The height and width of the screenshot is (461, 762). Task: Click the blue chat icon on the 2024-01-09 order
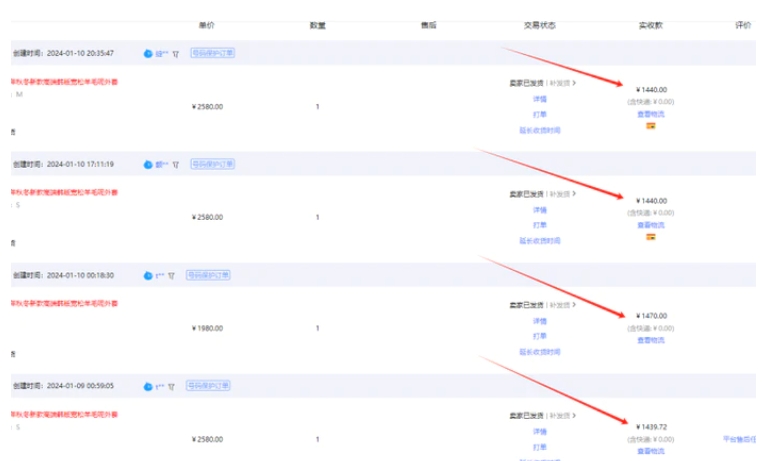(x=148, y=385)
